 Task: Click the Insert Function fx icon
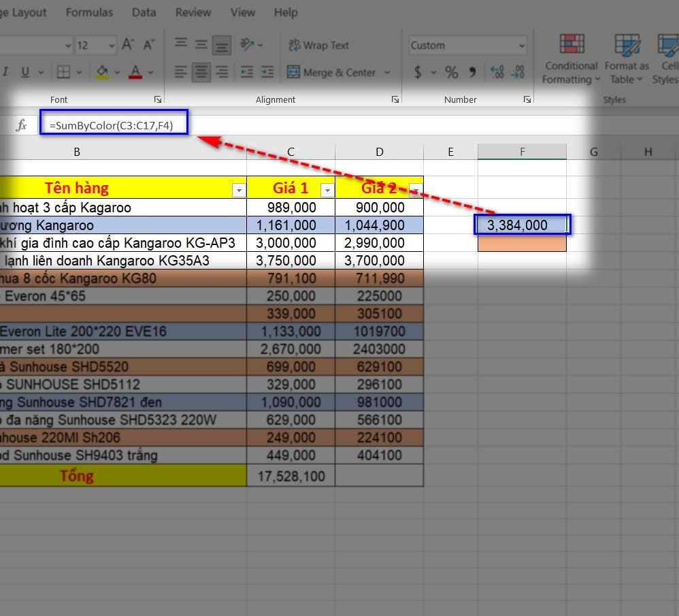pyautogui.click(x=22, y=125)
